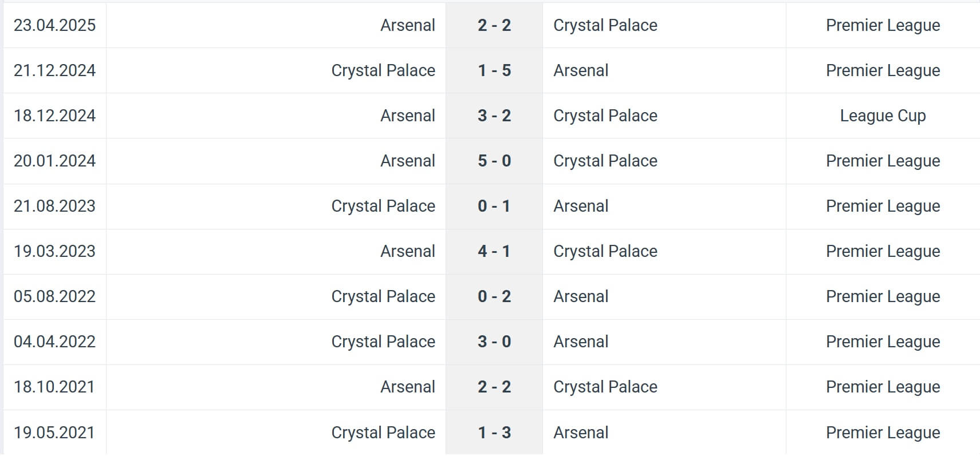Click the 2 - 2 score from 18.10.2021

coord(494,387)
